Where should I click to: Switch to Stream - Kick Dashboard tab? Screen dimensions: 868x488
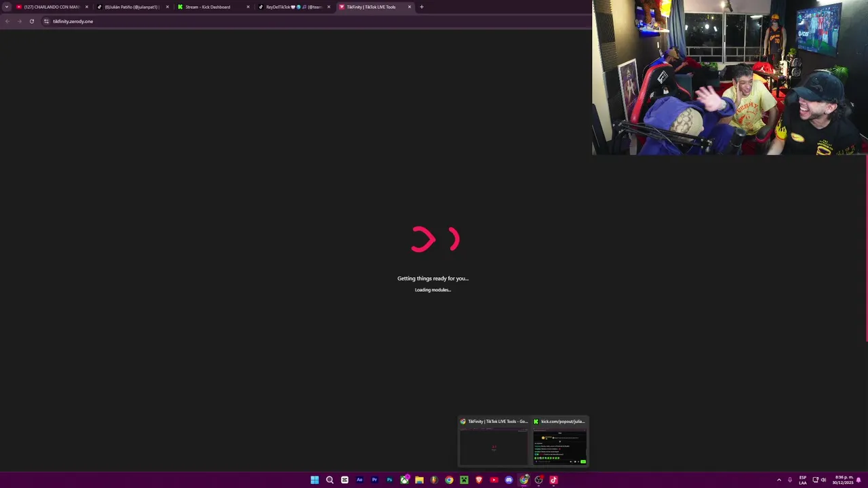[213, 7]
